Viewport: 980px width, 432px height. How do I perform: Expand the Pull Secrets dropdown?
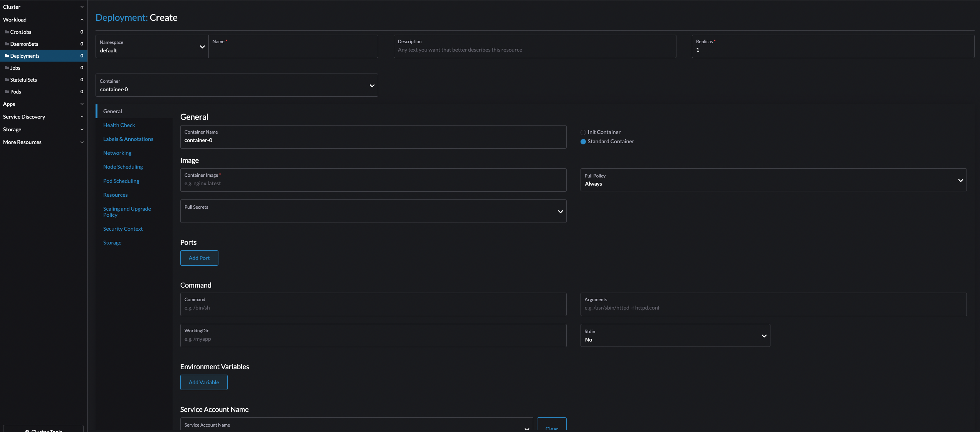point(373,211)
